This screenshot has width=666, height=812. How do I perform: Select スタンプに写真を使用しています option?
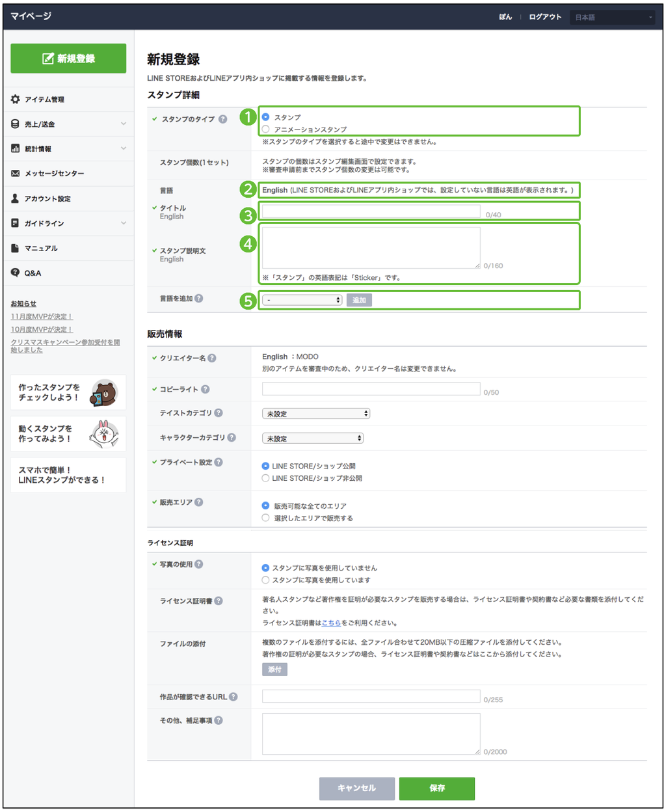coord(265,580)
